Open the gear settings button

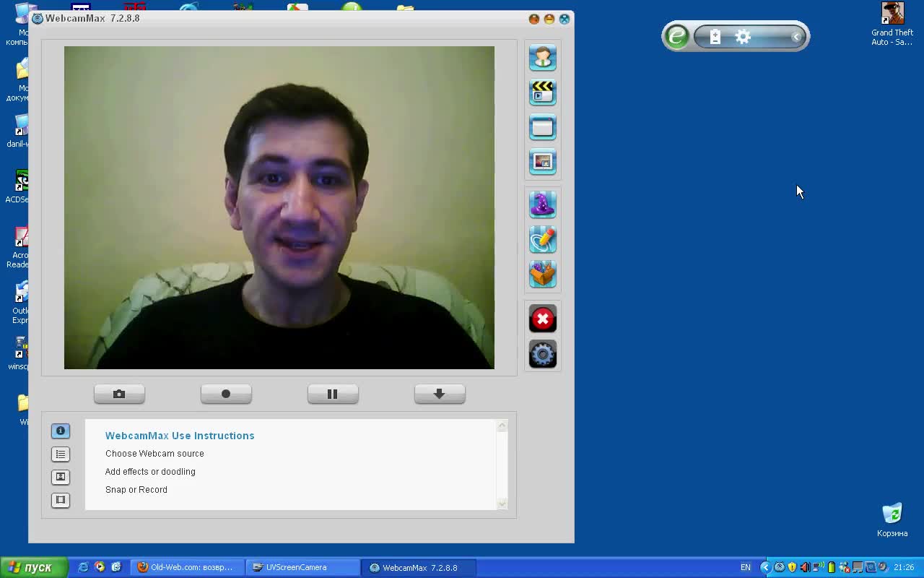[542, 354]
